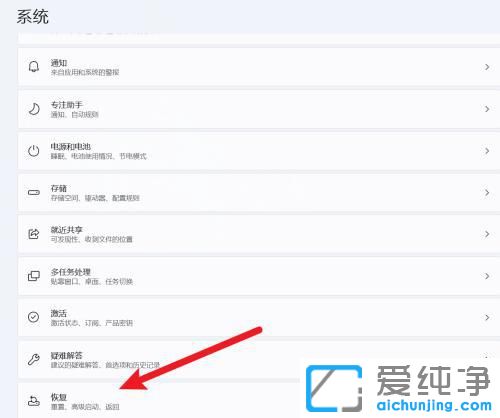Expand the 电源和电池 row chevron
This screenshot has width=500, height=418.
tap(487, 151)
